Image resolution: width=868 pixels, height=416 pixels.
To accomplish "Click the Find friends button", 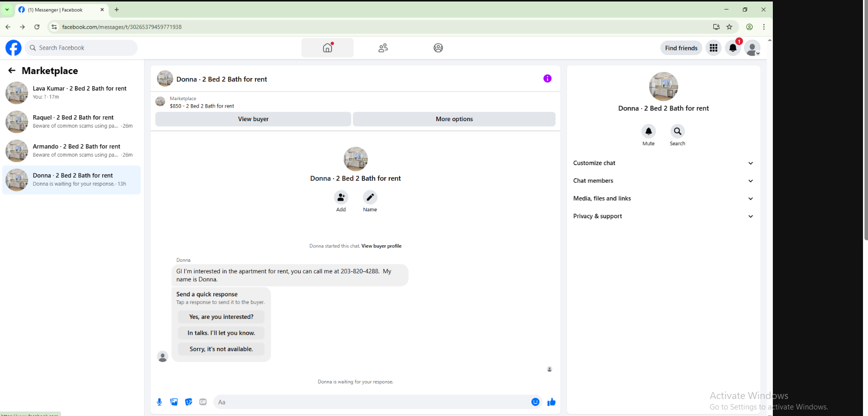I will [681, 48].
